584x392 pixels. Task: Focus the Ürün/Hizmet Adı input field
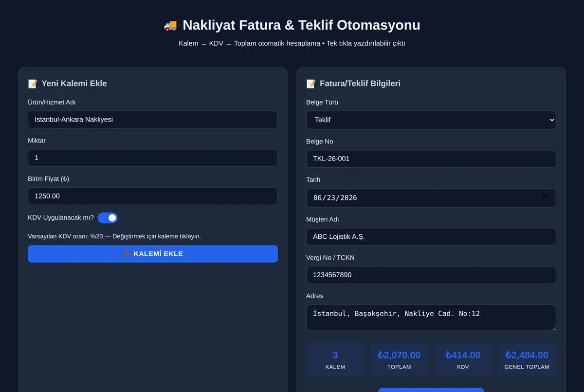153,120
